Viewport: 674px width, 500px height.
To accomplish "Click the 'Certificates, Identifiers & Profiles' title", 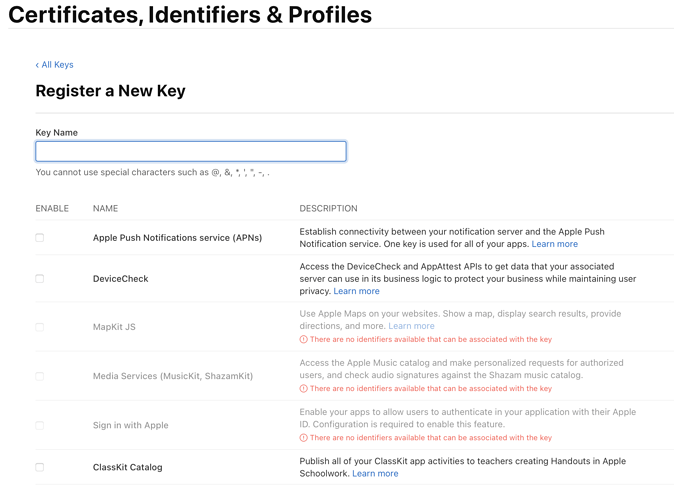I will [190, 15].
